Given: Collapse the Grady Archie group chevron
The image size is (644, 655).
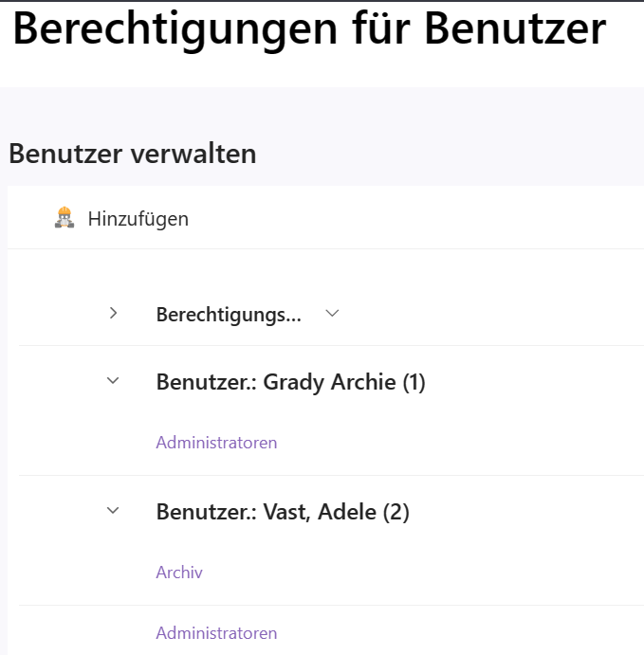Looking at the screenshot, I should pyautogui.click(x=113, y=380).
